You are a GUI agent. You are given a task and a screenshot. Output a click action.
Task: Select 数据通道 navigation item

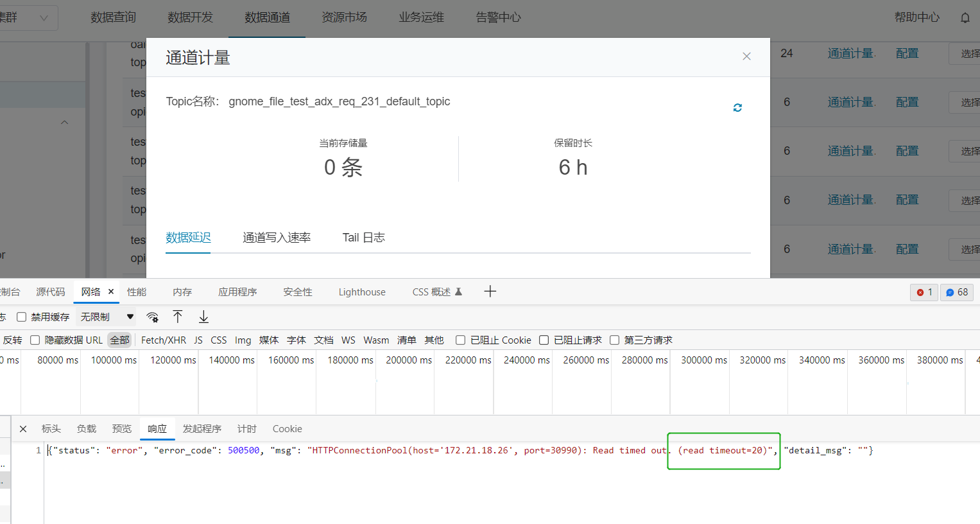tap(267, 17)
